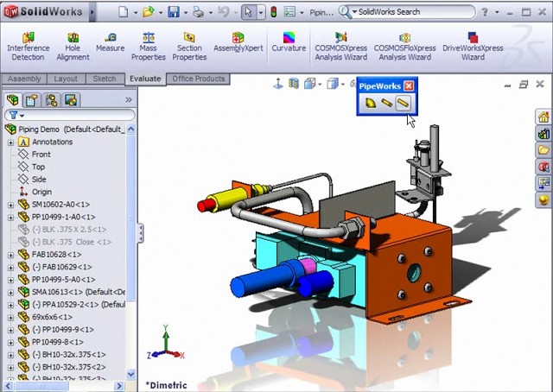The image size is (553, 392).
Task: Click the Print icon
Action: [199, 12]
